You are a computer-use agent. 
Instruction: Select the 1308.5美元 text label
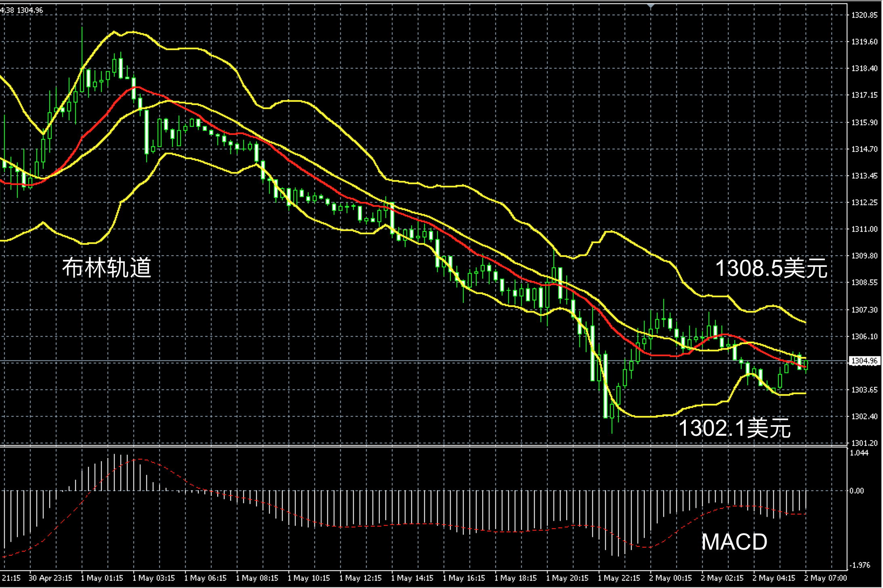(x=771, y=268)
